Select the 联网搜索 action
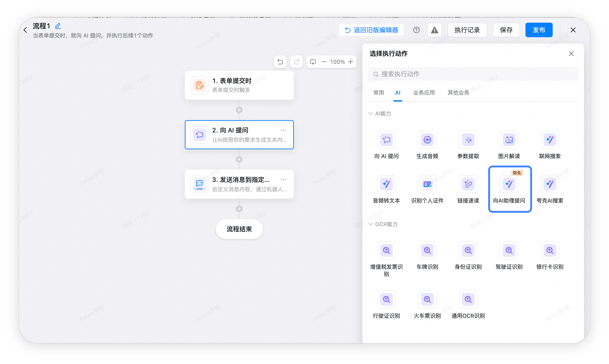The height and width of the screenshot is (364, 609). tap(550, 145)
